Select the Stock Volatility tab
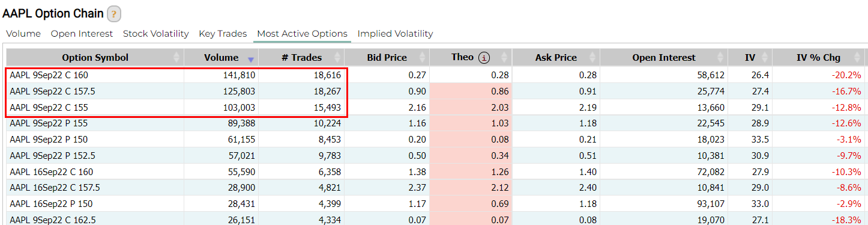 coord(156,34)
